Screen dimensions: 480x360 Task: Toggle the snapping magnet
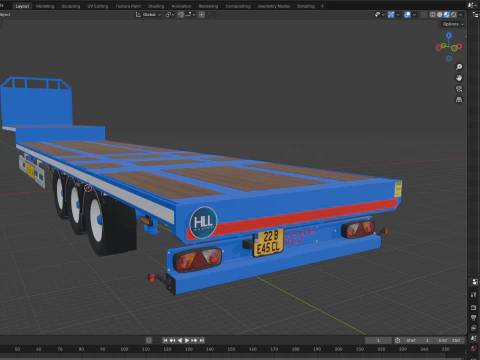(x=180, y=15)
